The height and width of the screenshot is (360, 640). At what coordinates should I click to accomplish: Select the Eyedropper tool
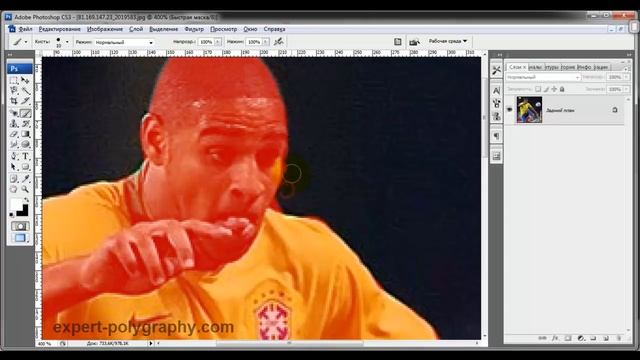click(25, 179)
